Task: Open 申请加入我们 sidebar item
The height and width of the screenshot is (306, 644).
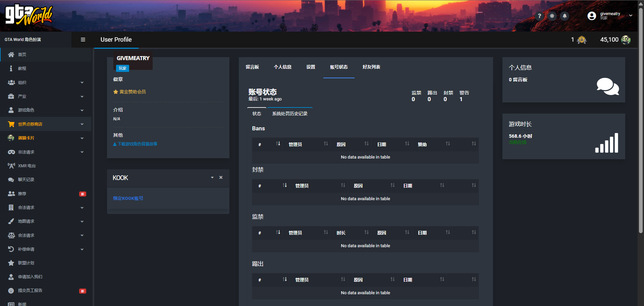Action: pos(46,277)
